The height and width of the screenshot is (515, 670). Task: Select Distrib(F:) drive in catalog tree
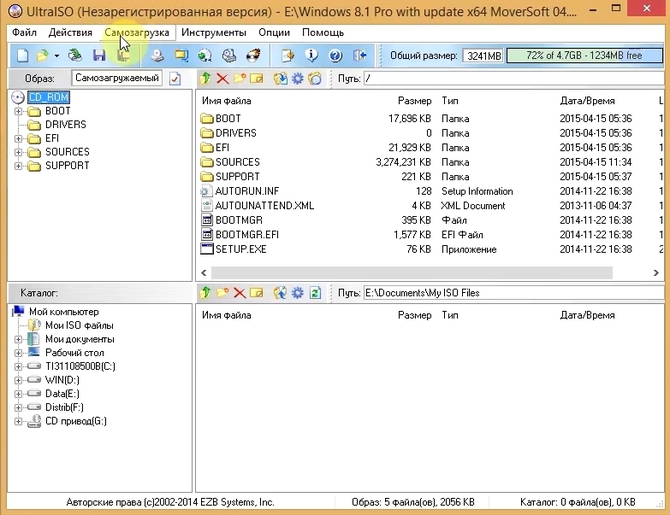click(64, 408)
